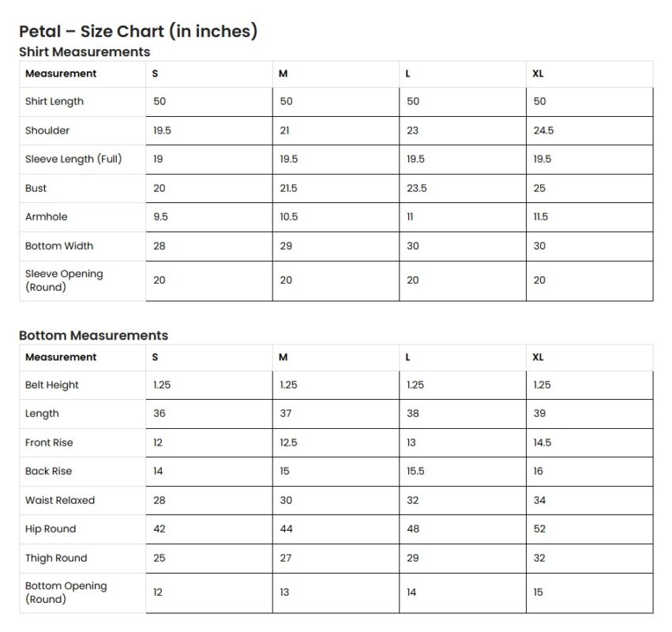This screenshot has width=672, height=632.
Task: Select the XL column header in shirt table
Action: pyautogui.click(x=539, y=73)
